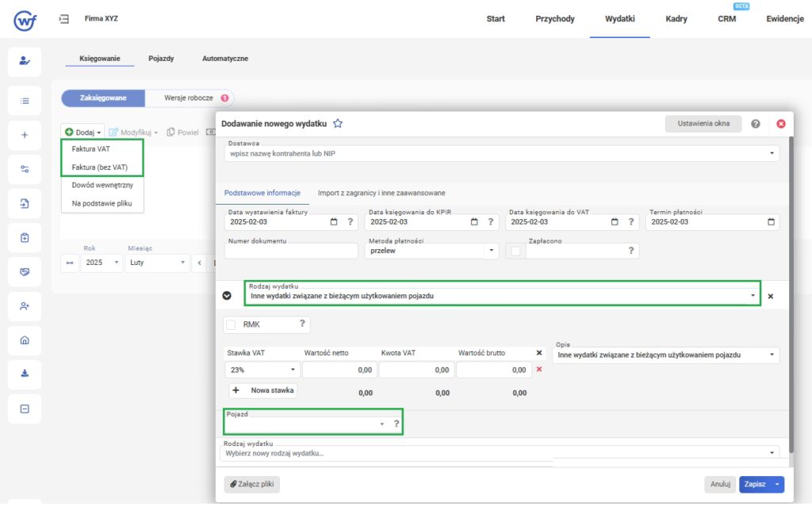Open help via the dialog question mark icon
The image size is (812, 522).
[755, 124]
